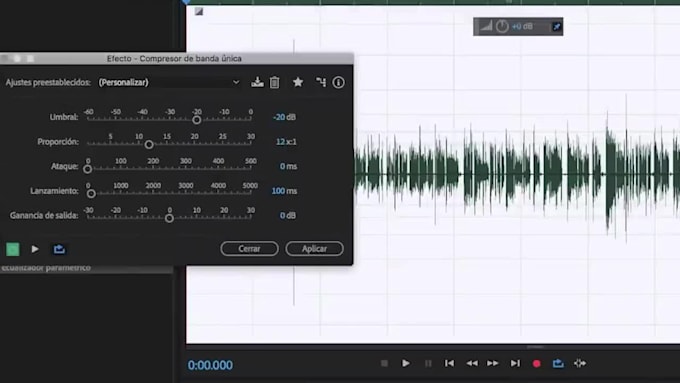Toggle loop preview in the effect dialog
680x383 pixels.
click(x=59, y=249)
